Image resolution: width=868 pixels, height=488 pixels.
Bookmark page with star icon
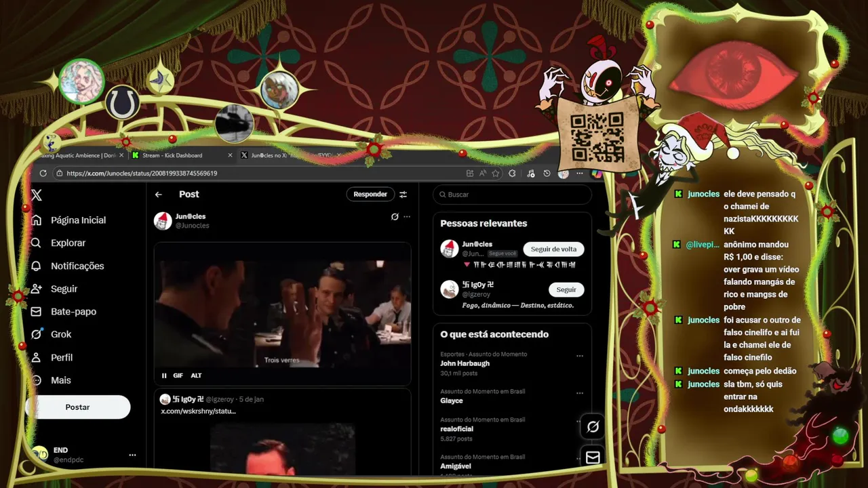[496, 174]
